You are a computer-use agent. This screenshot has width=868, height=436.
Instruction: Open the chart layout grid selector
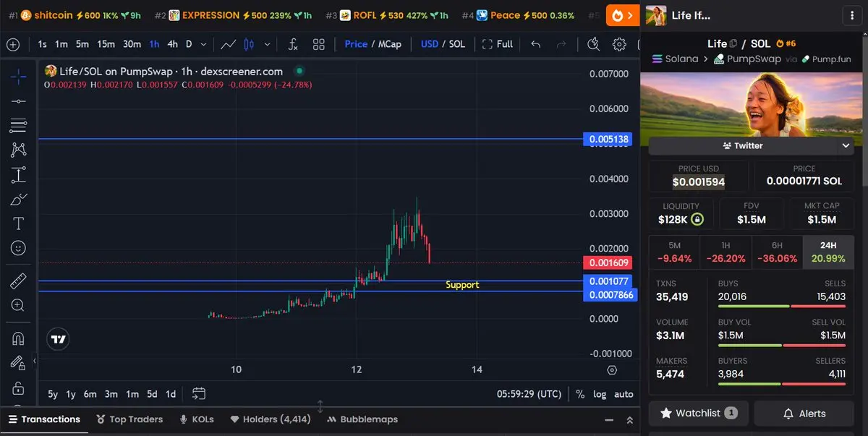click(x=319, y=44)
